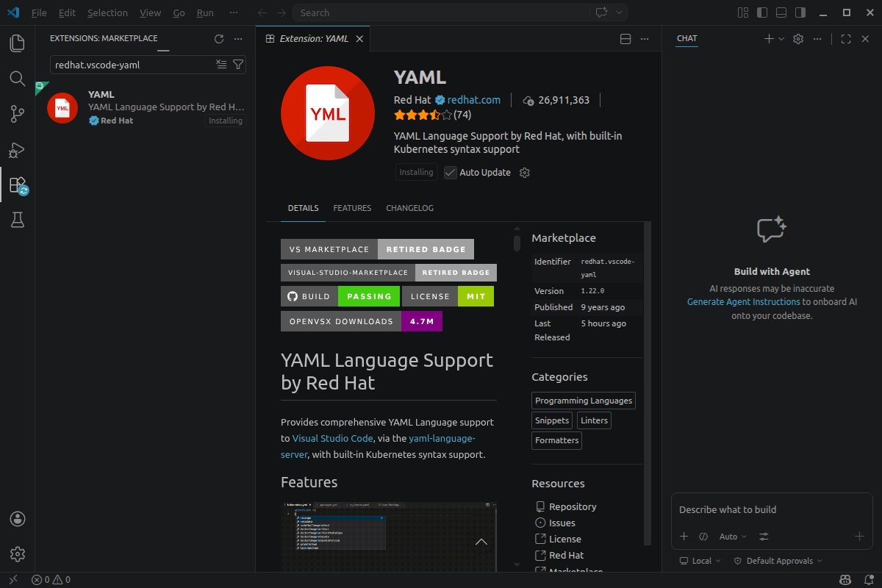The width and height of the screenshot is (882, 588).
Task: Open the Local session target dropdown
Action: click(x=700, y=561)
